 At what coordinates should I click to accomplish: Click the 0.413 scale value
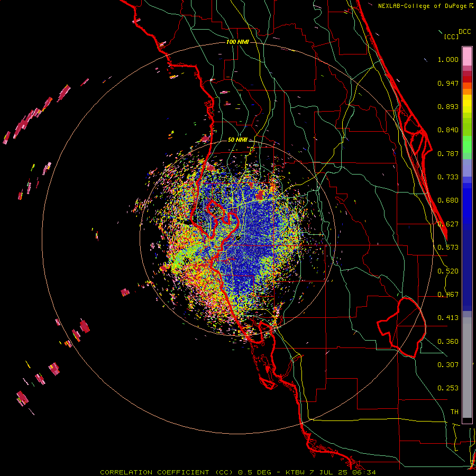tap(448, 318)
